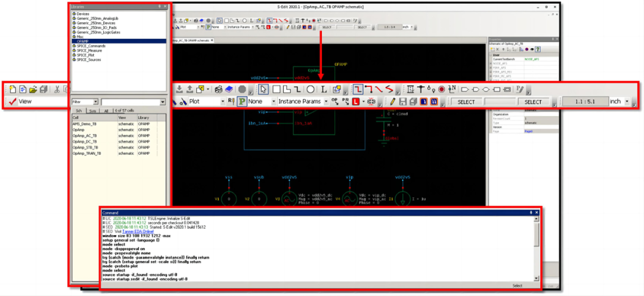Toggle the second blue-orange highlight button

[x=434, y=101]
